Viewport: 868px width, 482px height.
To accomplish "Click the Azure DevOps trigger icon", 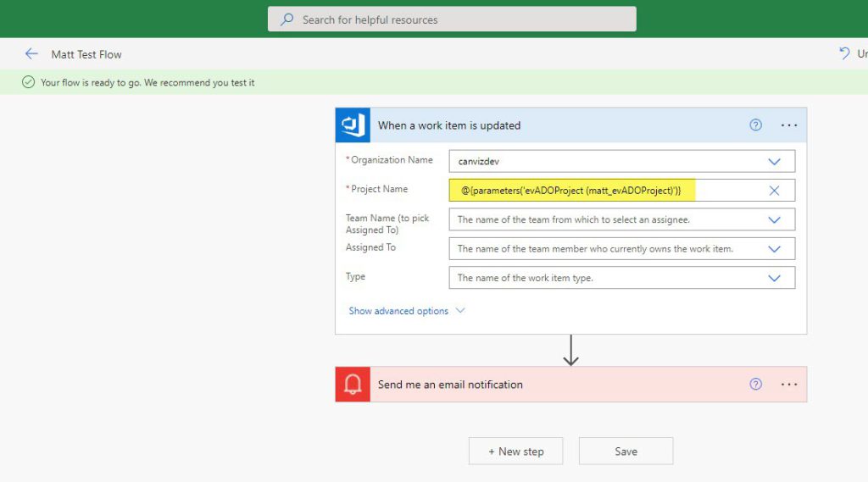I will [x=353, y=125].
